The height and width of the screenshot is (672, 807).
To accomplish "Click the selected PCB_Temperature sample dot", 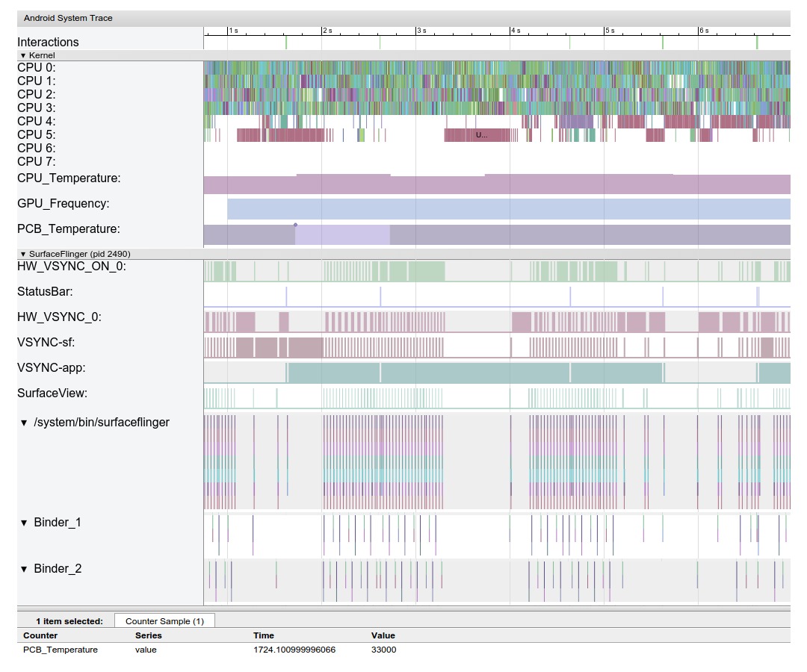I will pyautogui.click(x=295, y=225).
